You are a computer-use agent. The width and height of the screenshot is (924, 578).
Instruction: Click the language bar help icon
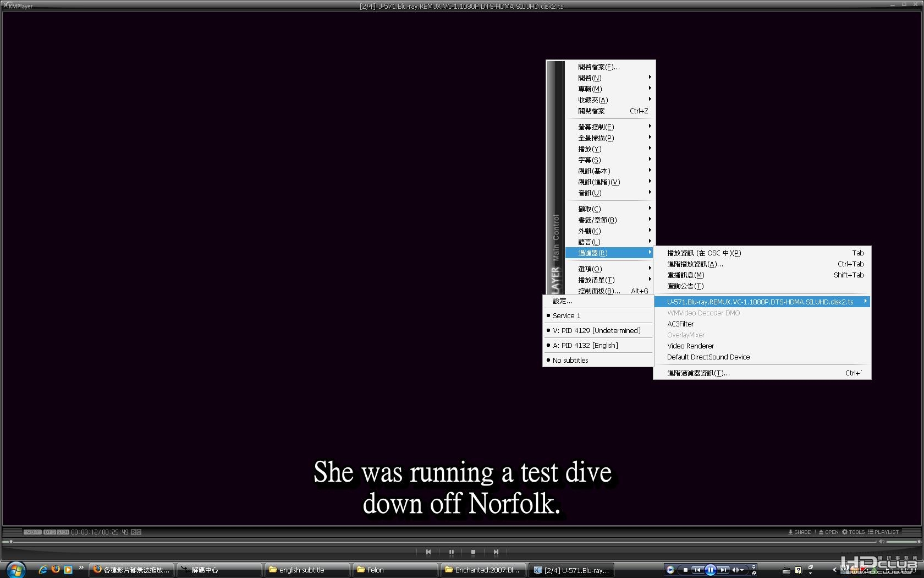tap(798, 570)
